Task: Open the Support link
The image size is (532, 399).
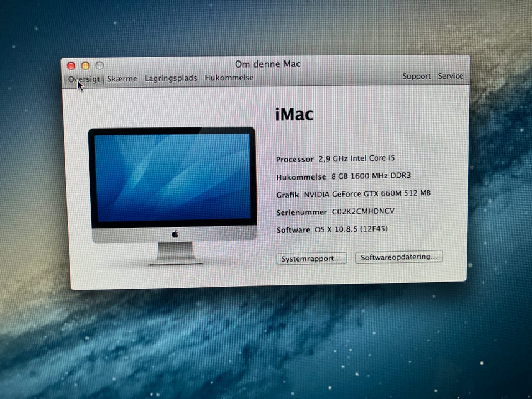Action: [417, 76]
